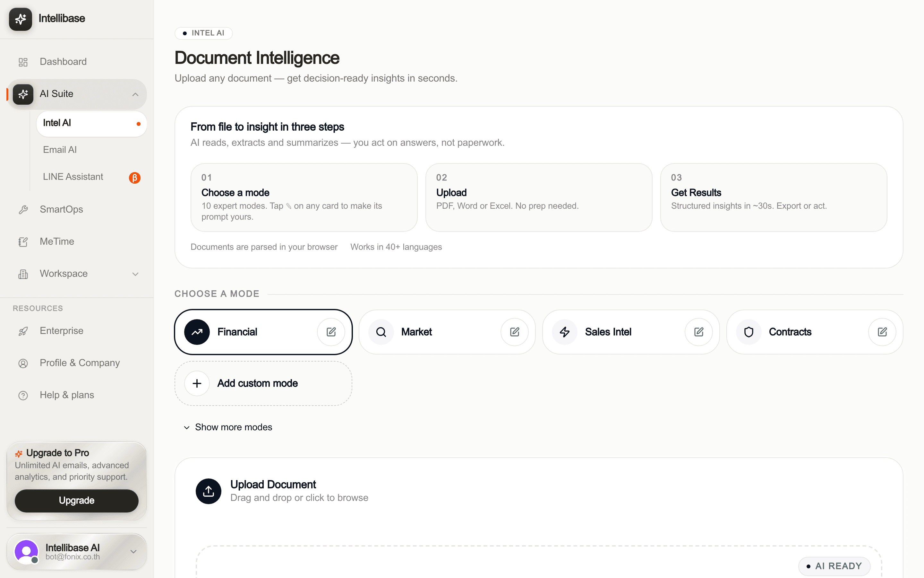Click the Intellibase brand name

pos(62,18)
